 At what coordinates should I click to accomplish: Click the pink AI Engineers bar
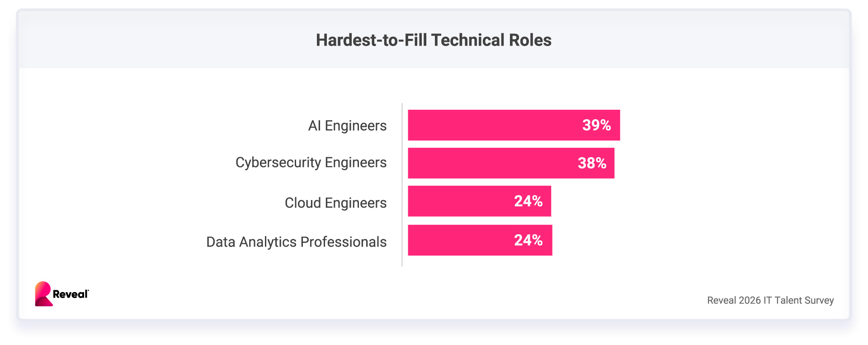pyautogui.click(x=488, y=125)
